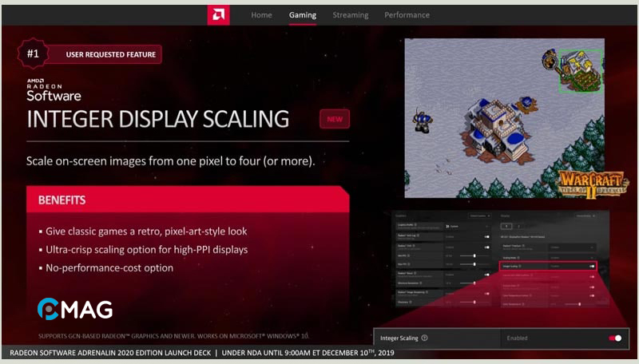Select display 1 in Display panel
This screenshot has width=639, height=364.
(506, 227)
